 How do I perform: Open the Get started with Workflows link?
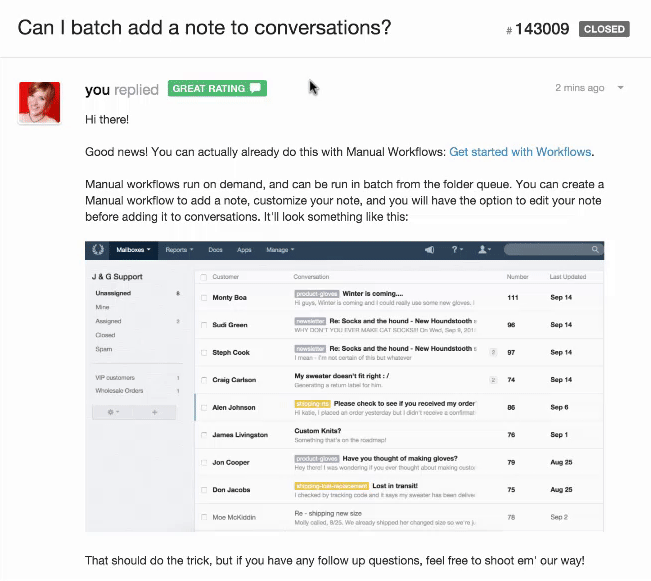click(x=520, y=152)
